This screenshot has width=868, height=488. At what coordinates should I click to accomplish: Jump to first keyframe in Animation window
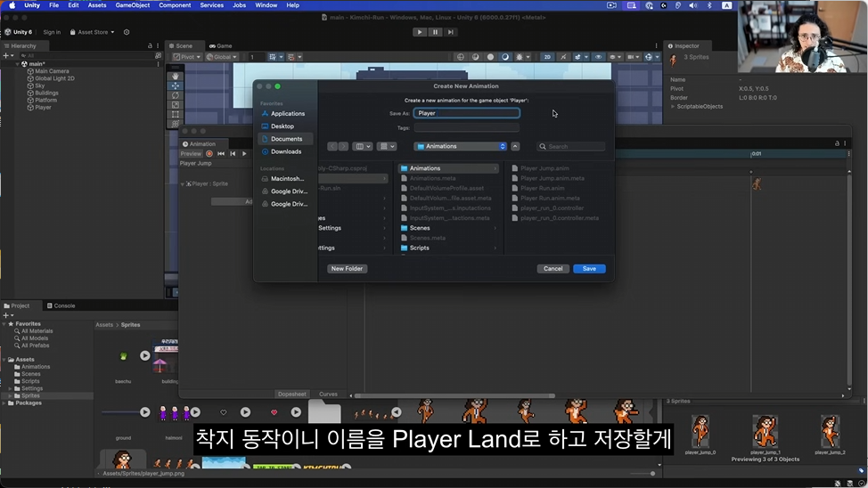(221, 154)
